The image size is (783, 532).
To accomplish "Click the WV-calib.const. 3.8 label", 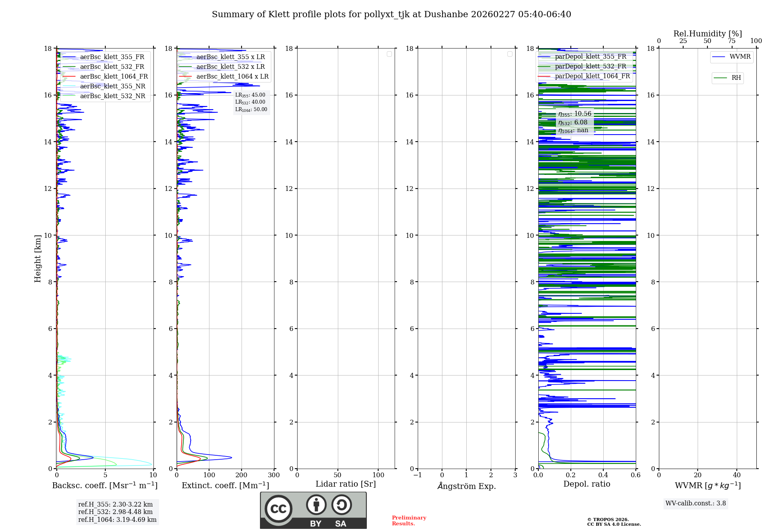I will point(695,503).
